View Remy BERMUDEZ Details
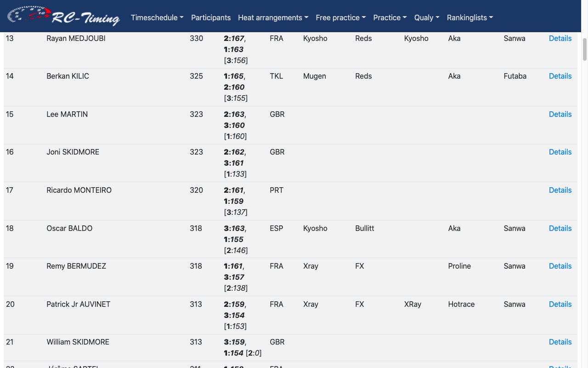Screen dimensions: 588x368 560,266
